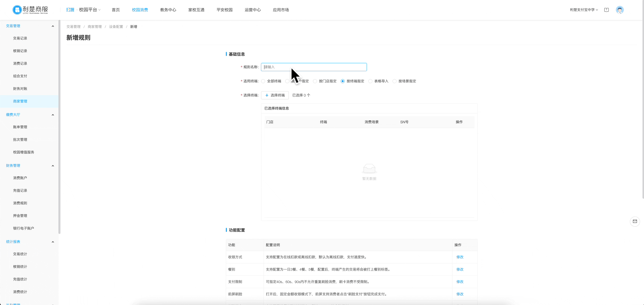Screen dimensions: 644x305
Task: Open 财务对账 in the sidebar
Action: 20,89
